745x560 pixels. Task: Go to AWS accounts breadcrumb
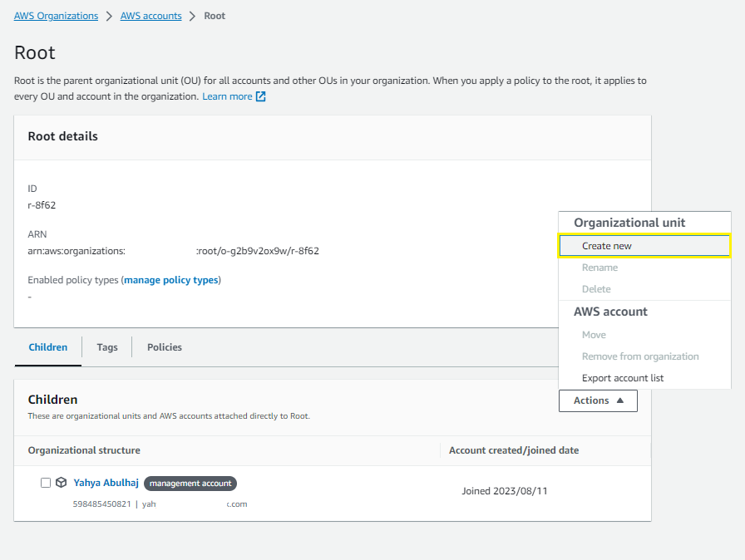pyautogui.click(x=150, y=16)
